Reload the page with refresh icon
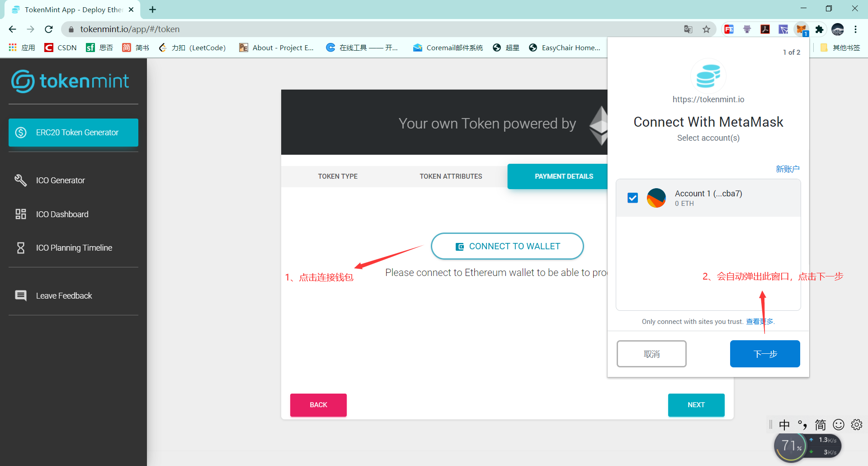 coord(49,29)
